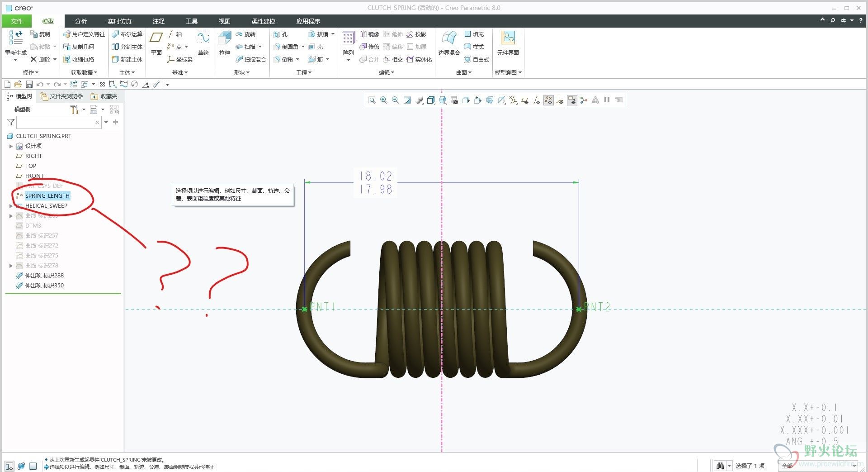Click the Hole (孔) tool
Image resolution: width=868 pixels, height=472 pixels.
tap(280, 34)
